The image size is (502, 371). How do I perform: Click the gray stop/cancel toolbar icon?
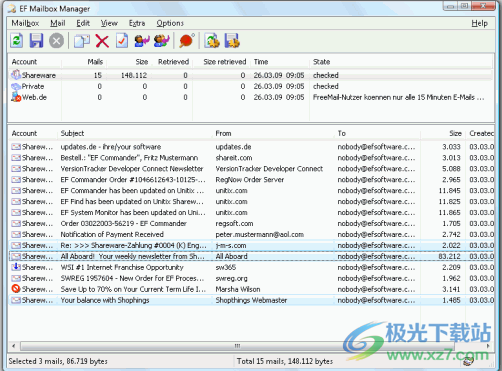(x=56, y=41)
